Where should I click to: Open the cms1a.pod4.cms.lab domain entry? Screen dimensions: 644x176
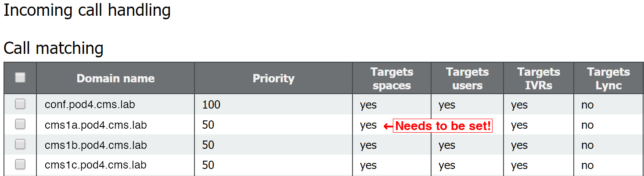click(x=96, y=125)
